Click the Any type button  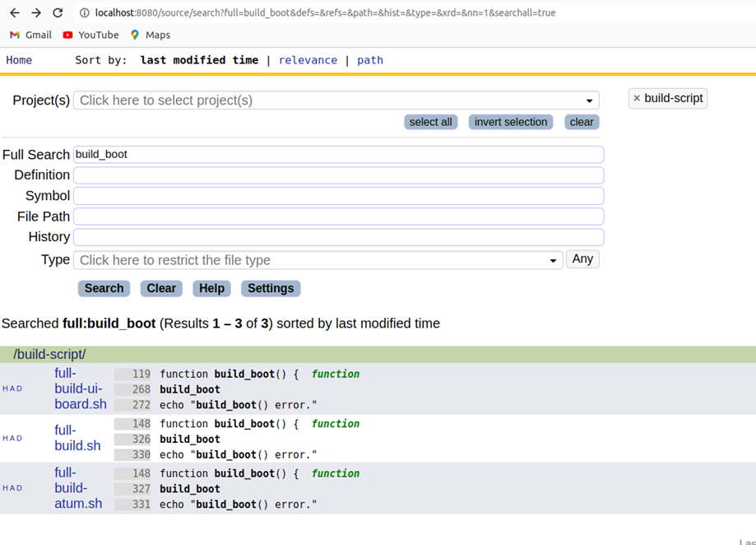tap(582, 259)
